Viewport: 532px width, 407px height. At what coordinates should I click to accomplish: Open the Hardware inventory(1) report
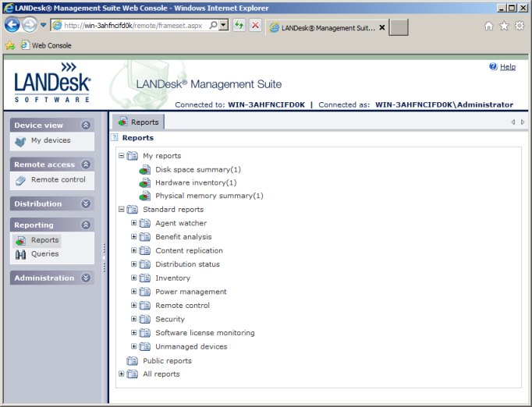pyautogui.click(x=196, y=182)
